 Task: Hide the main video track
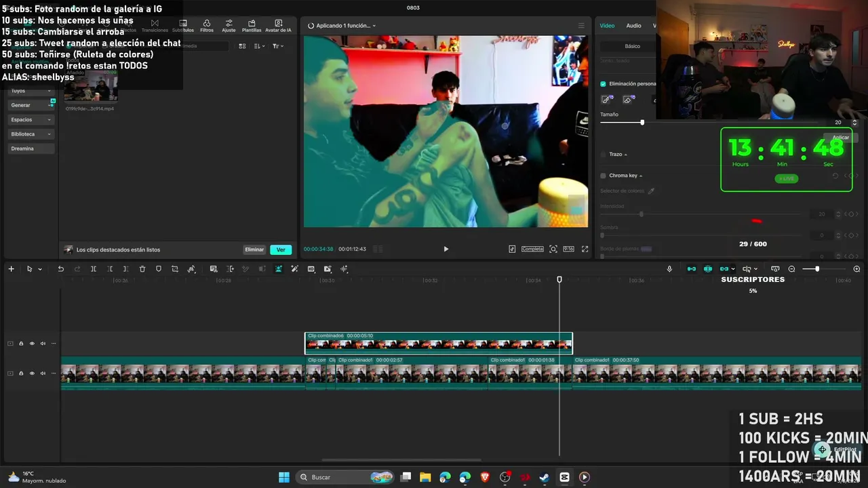tap(32, 373)
